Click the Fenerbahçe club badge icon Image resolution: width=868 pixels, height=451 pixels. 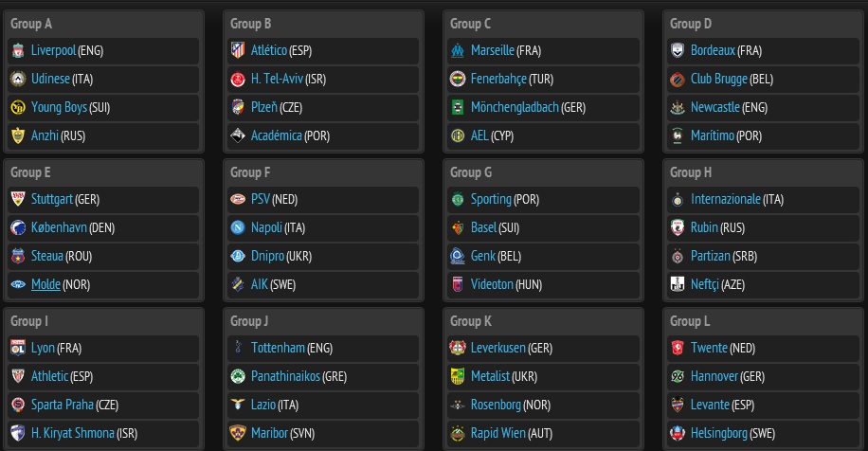(458, 80)
